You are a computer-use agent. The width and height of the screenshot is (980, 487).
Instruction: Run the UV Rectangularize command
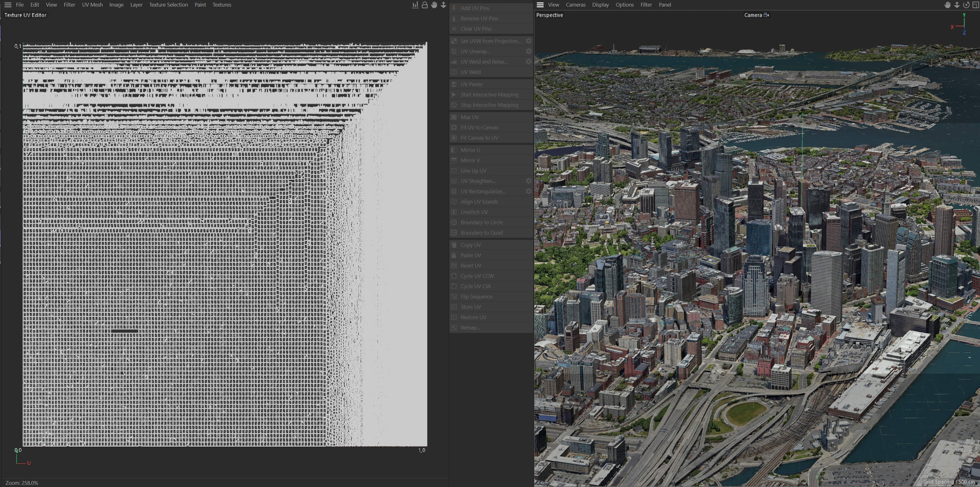click(487, 191)
